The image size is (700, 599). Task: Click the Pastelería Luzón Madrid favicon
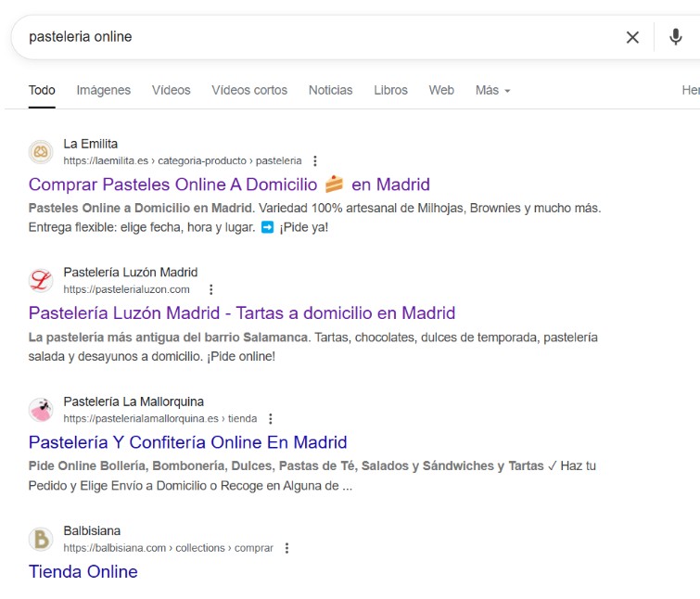tap(41, 280)
